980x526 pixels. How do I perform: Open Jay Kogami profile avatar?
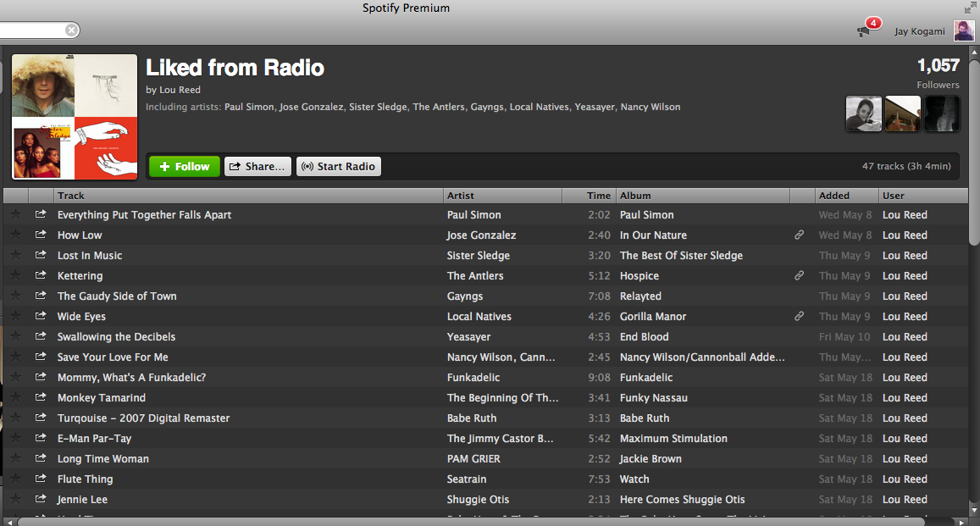click(x=964, y=30)
